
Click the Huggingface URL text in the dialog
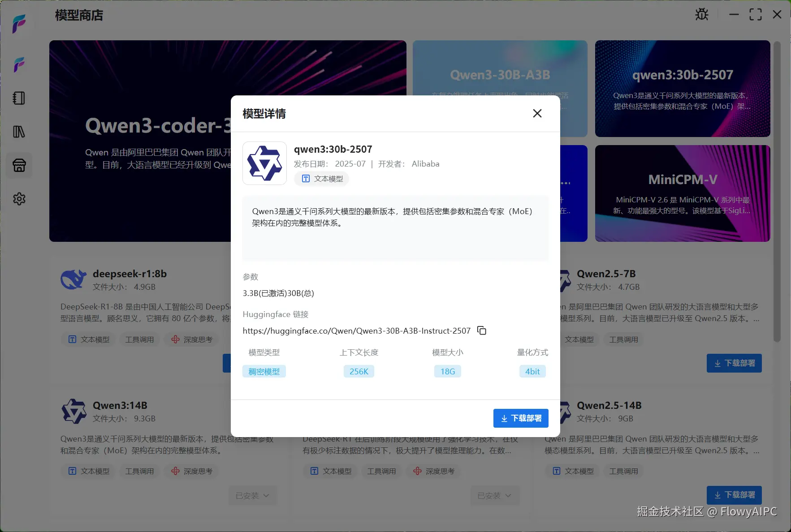(x=357, y=331)
